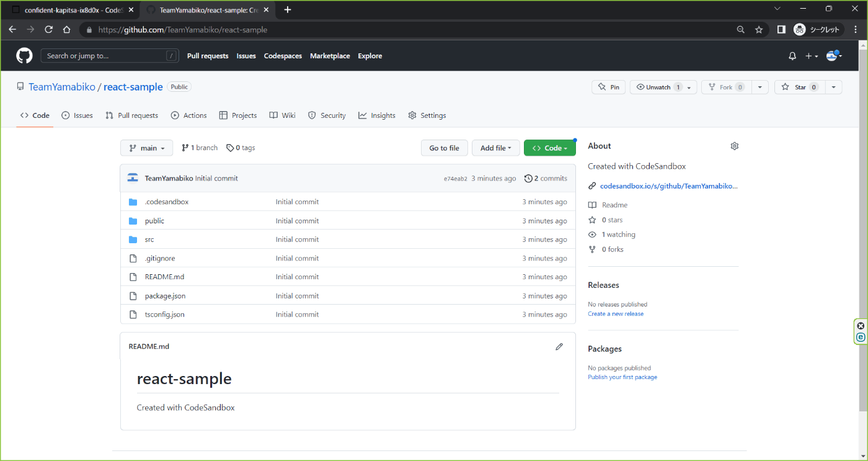The height and width of the screenshot is (461, 868).
Task: Focus the Search or jump to field
Action: (x=110, y=56)
